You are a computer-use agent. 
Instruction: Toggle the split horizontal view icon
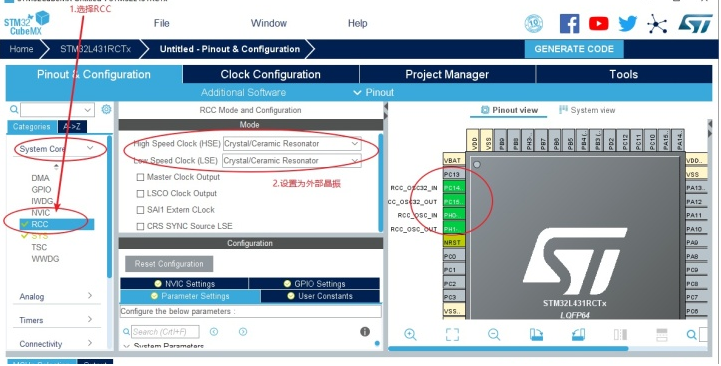(x=662, y=334)
